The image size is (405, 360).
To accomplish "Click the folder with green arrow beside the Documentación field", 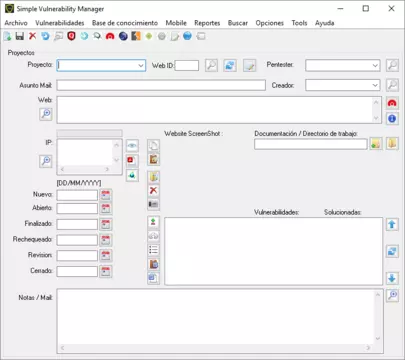I will [376, 144].
